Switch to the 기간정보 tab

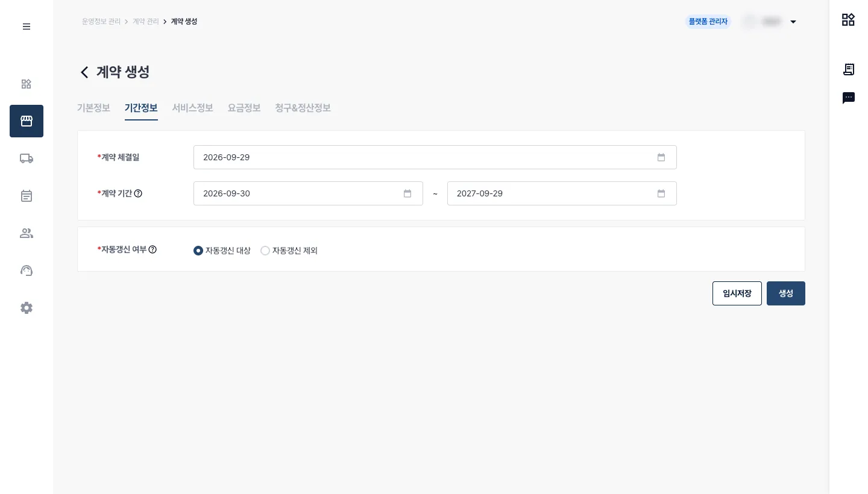click(141, 108)
